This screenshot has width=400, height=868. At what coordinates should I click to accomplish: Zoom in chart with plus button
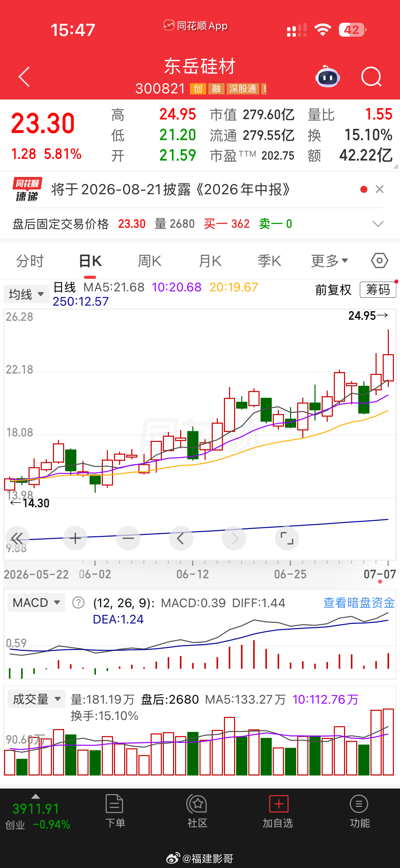tap(75, 538)
